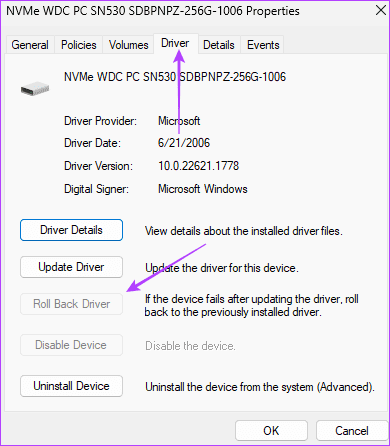Click the Uninstall Device button
390x446 pixels.
pos(71,386)
